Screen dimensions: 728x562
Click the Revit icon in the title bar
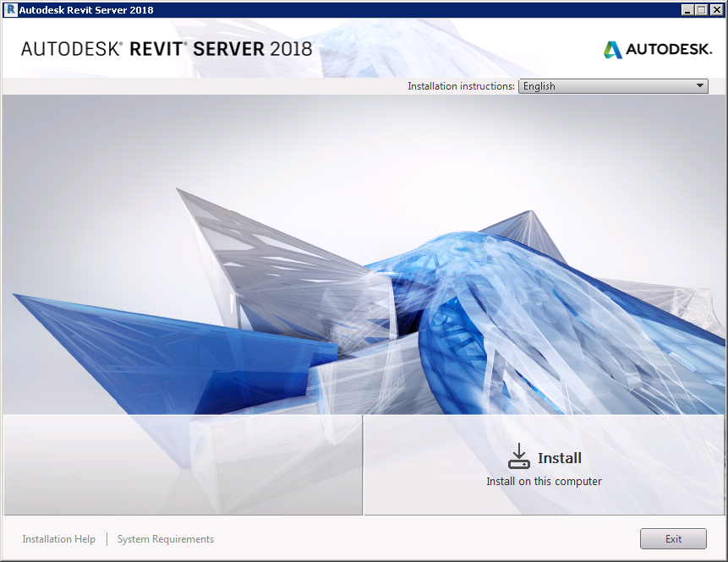point(10,10)
